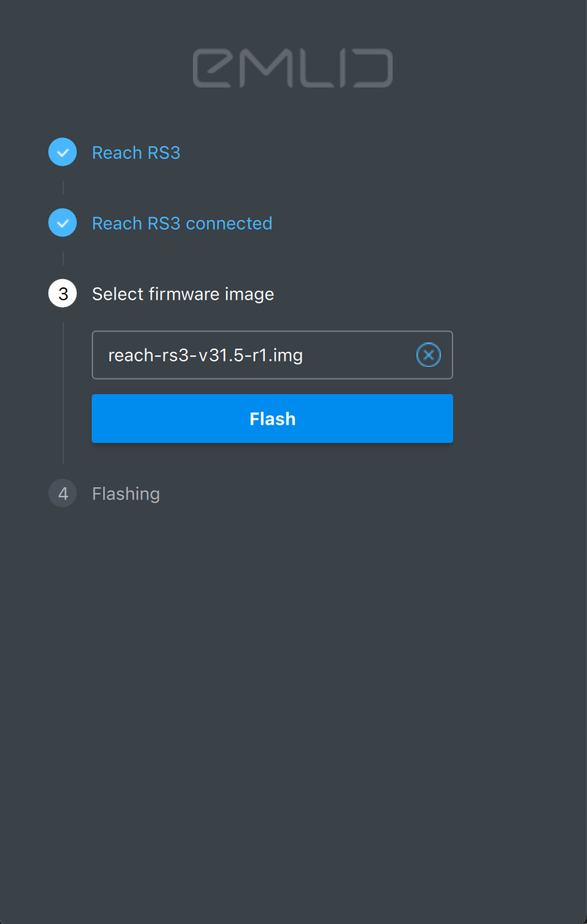587x924 pixels.
Task: Click the step 3 number circle
Action: (x=63, y=294)
